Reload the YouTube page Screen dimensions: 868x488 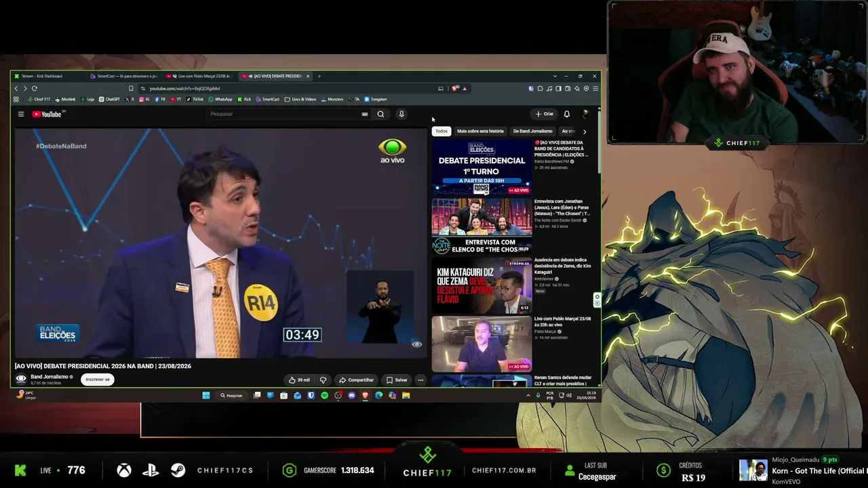tap(34, 88)
